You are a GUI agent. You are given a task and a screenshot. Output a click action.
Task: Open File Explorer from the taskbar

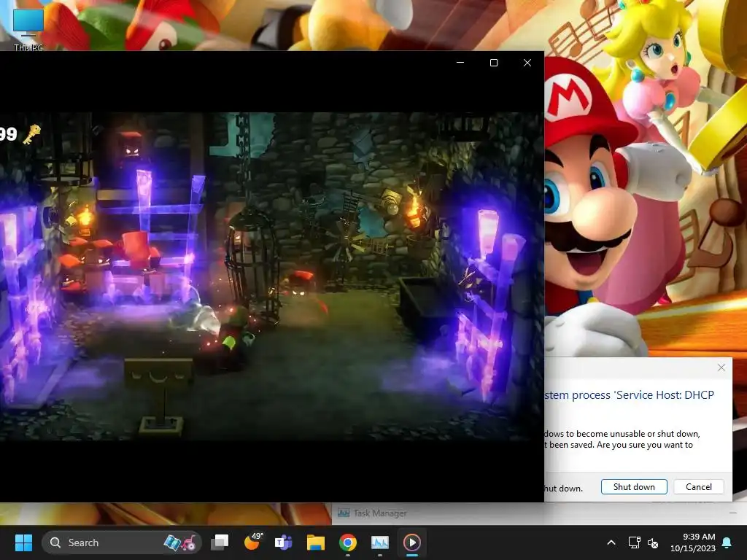pos(315,542)
